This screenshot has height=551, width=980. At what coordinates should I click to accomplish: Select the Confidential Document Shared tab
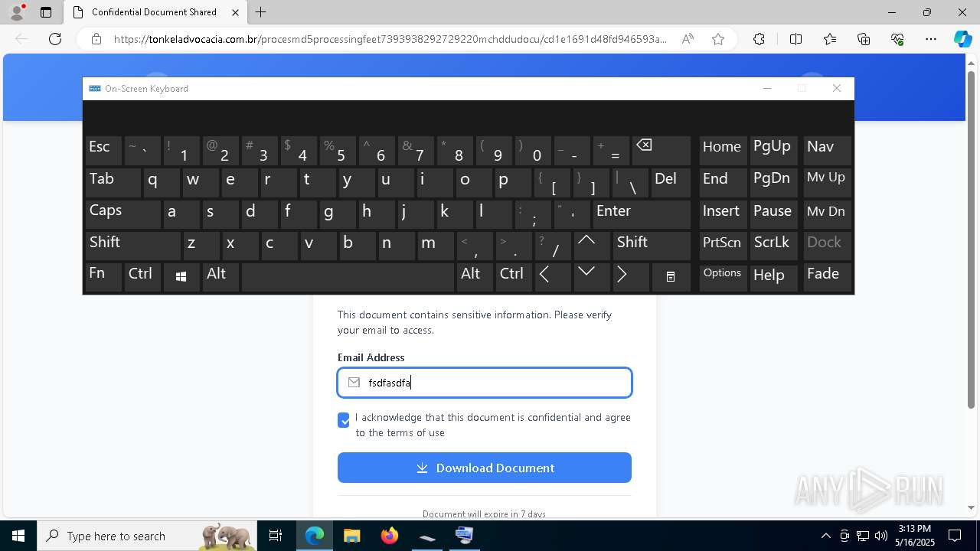pyautogui.click(x=155, y=12)
